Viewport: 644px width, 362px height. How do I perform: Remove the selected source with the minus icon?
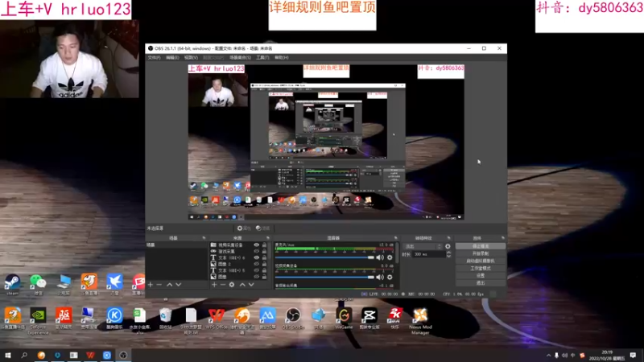223,285
